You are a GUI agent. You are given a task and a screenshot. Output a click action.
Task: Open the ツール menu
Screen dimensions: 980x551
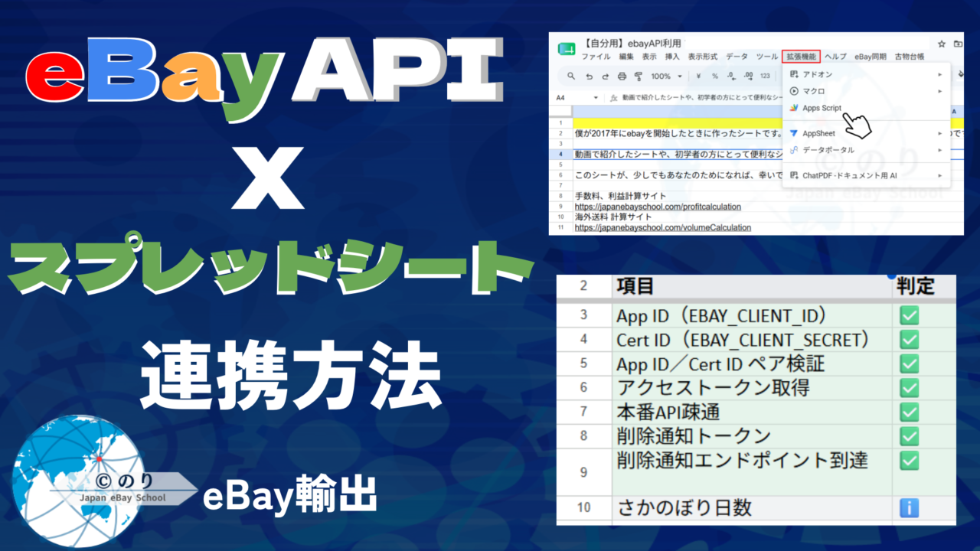[x=766, y=57]
